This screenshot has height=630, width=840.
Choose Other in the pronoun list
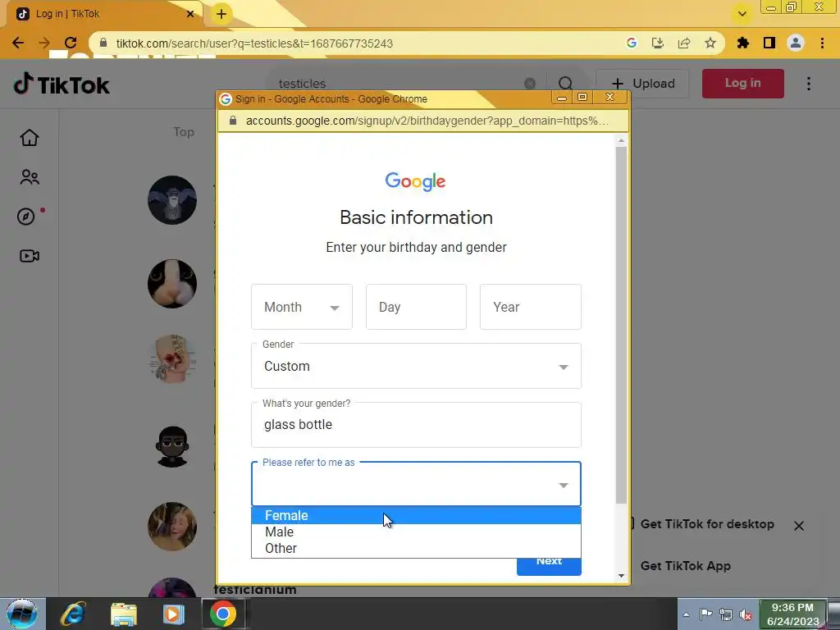[416, 548]
